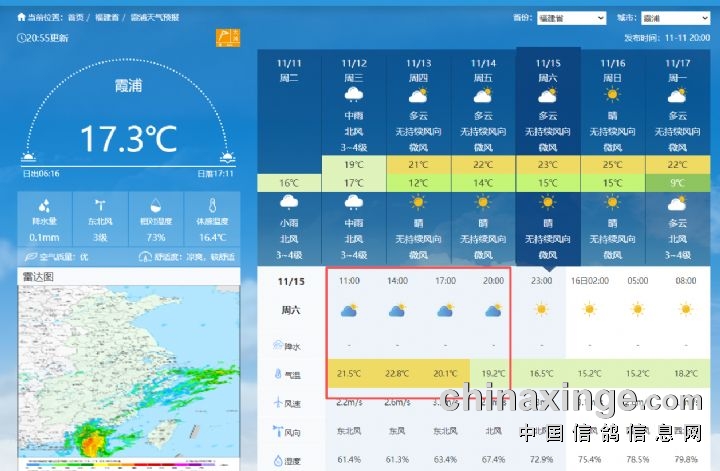Image resolution: width=720 pixels, height=471 pixels.
Task: Click the 气温 row thermometer icon
Action: coord(278,374)
